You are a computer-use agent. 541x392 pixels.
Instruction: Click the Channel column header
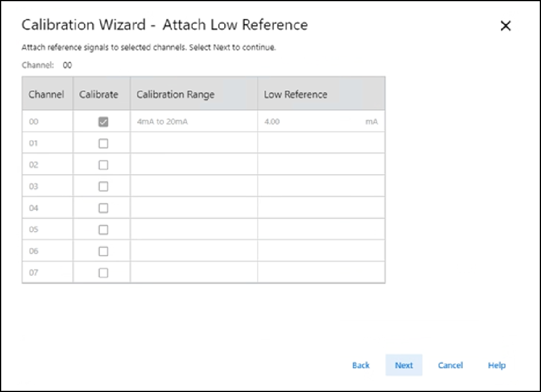47,95
